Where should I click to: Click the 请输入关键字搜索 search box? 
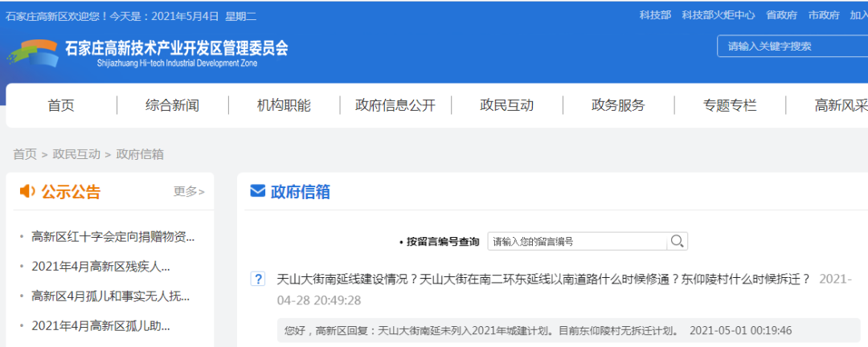[x=792, y=47]
